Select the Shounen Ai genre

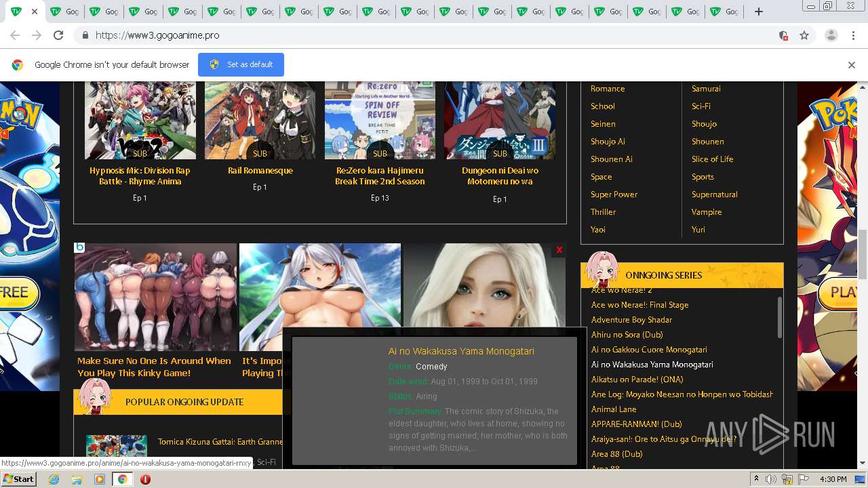[x=611, y=159]
